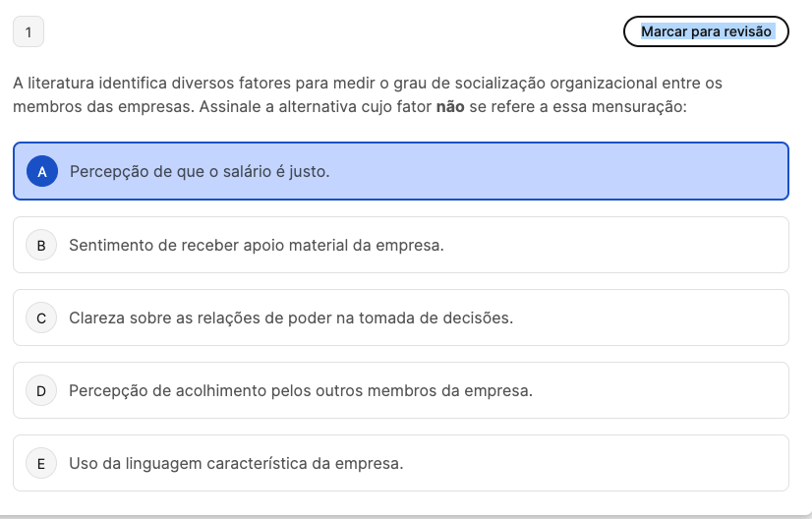Select the circled letter B option marker

(41, 245)
